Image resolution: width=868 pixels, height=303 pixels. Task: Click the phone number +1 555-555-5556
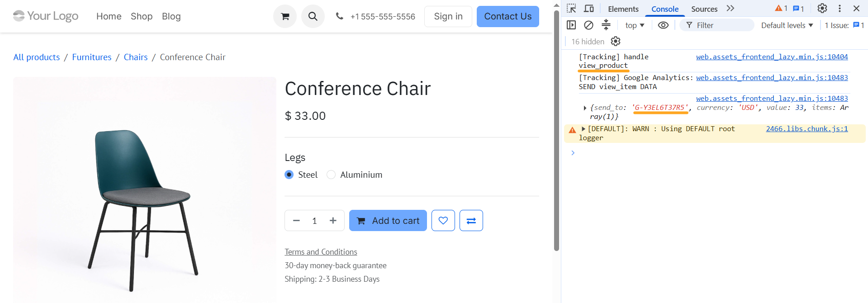[383, 16]
